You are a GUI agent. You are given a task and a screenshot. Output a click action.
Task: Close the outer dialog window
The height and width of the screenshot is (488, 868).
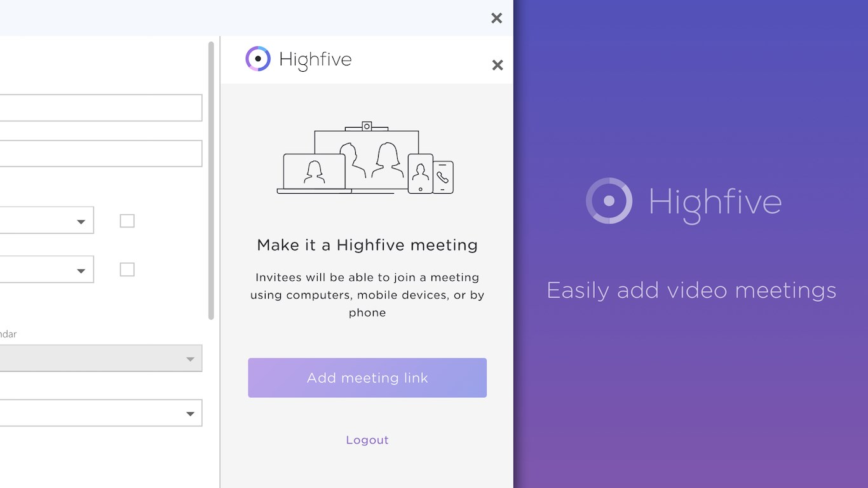click(497, 18)
